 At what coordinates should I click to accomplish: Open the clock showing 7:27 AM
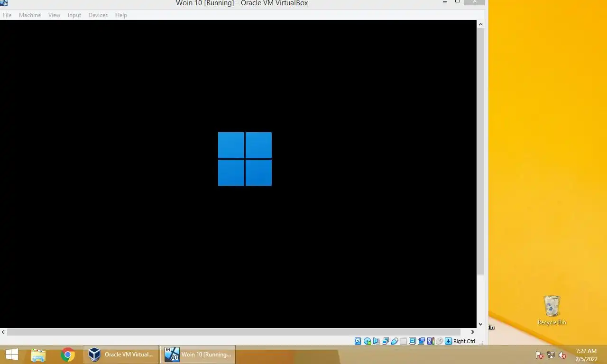(x=586, y=355)
